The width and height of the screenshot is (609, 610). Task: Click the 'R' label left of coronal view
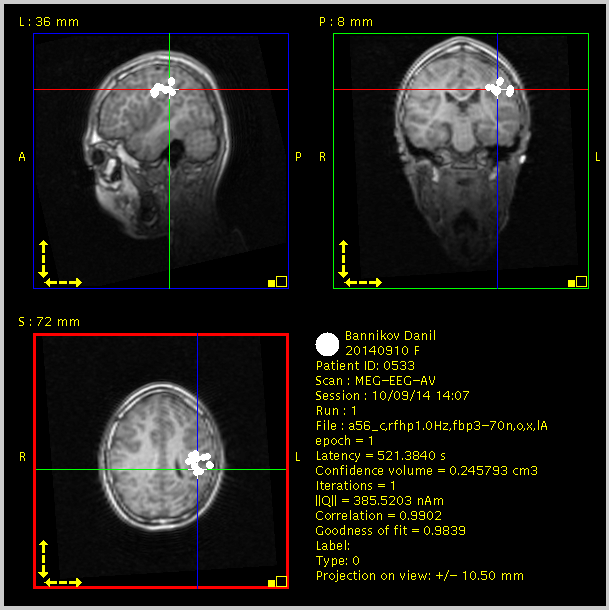(322, 157)
